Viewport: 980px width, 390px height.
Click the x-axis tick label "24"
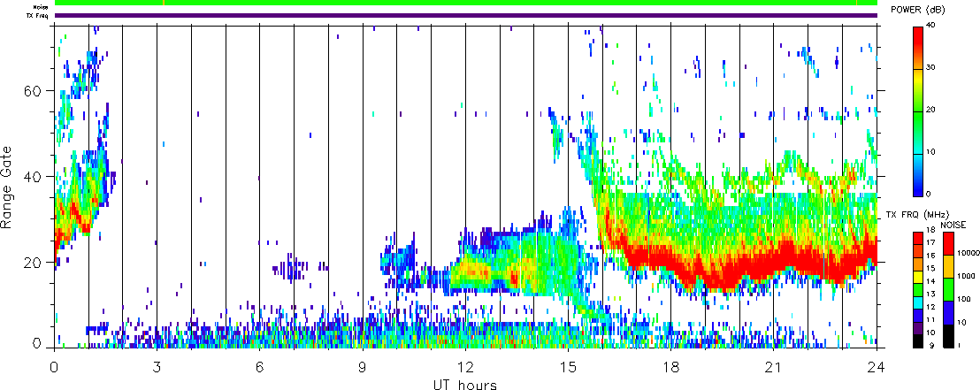(877, 367)
